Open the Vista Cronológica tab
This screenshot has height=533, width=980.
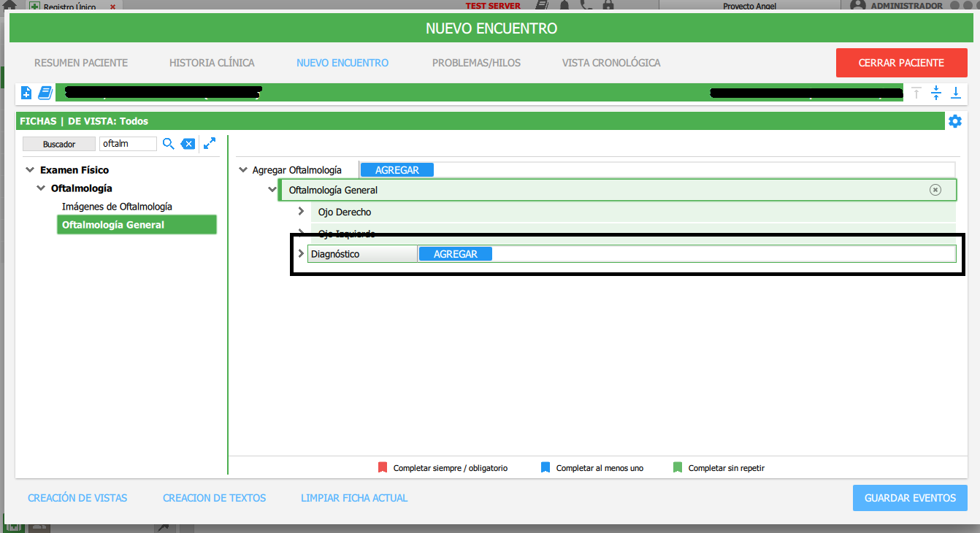coord(610,63)
